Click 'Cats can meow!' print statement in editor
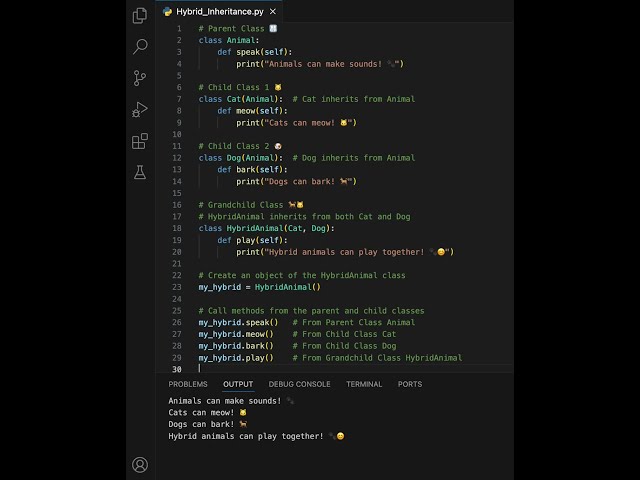Screen dimensions: 640x480 click(296, 123)
